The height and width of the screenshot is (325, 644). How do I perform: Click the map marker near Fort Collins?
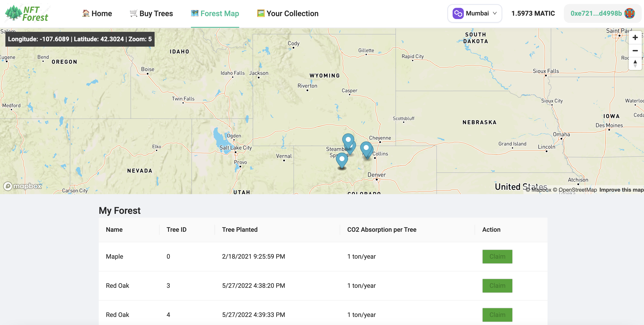(x=366, y=148)
